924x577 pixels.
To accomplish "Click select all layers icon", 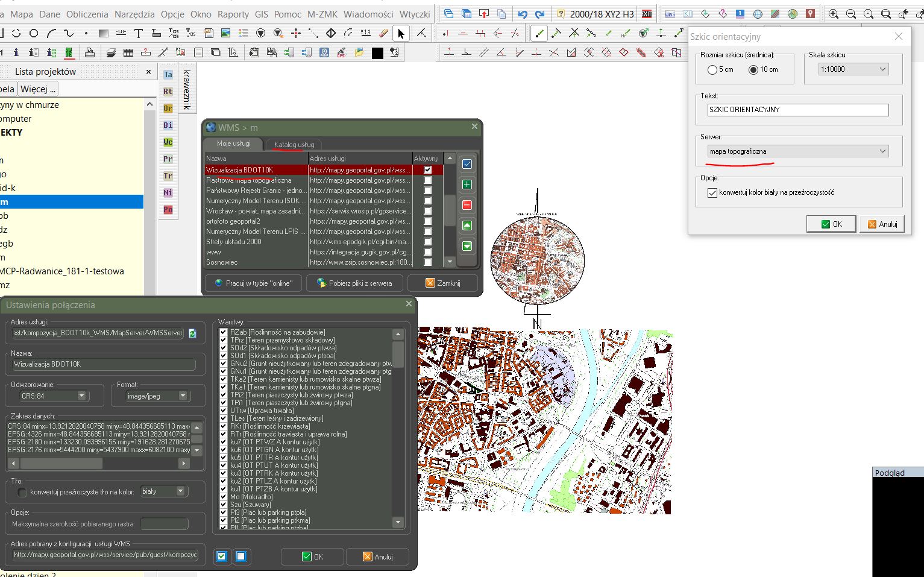I will [x=222, y=557].
